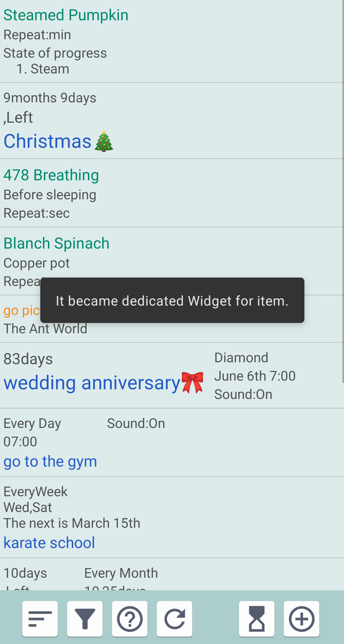This screenshot has width=344, height=644.
Task: Tap the Christmas tree emoji
Action: (x=104, y=142)
